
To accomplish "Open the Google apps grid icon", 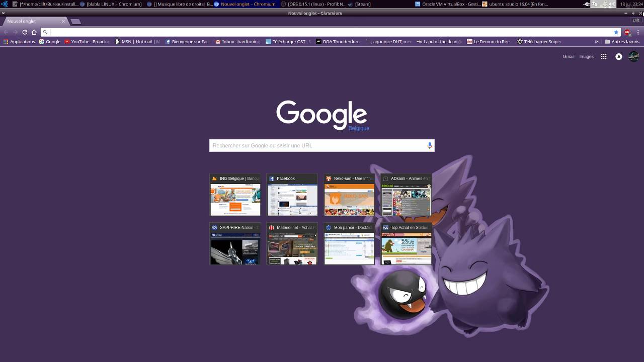I will (604, 57).
